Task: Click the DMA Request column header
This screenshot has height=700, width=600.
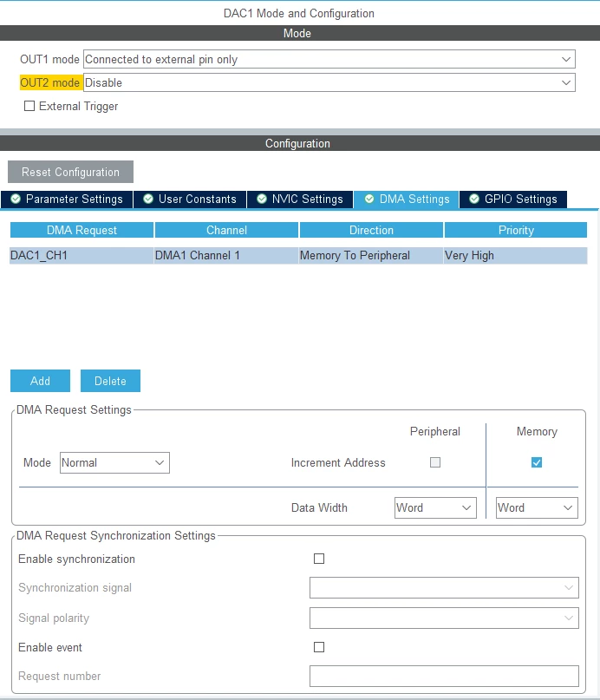Action: [82, 231]
